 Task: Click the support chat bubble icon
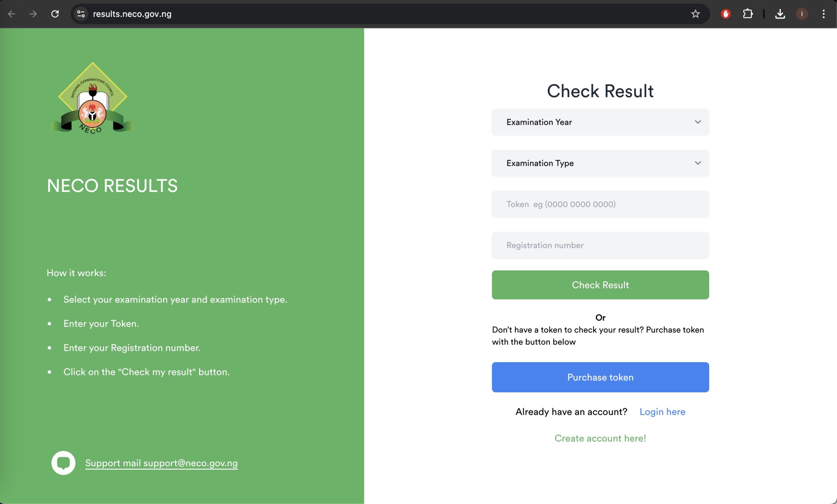[63, 463]
